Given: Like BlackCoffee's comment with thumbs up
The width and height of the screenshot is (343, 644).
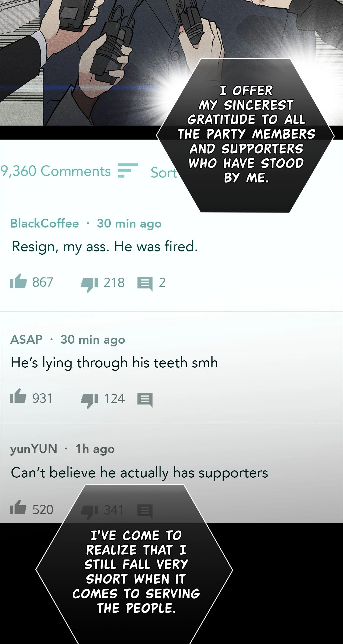Looking at the screenshot, I should pyautogui.click(x=18, y=281).
